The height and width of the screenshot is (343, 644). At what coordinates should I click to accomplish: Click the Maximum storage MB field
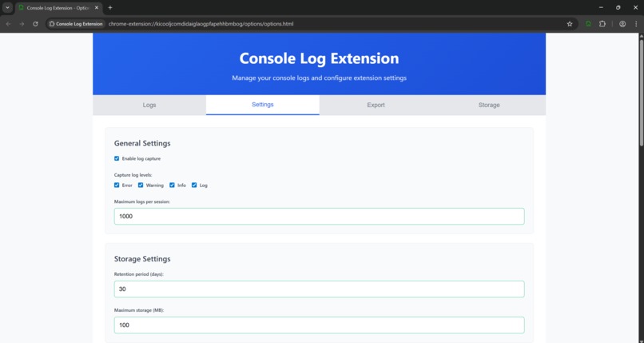click(319, 325)
